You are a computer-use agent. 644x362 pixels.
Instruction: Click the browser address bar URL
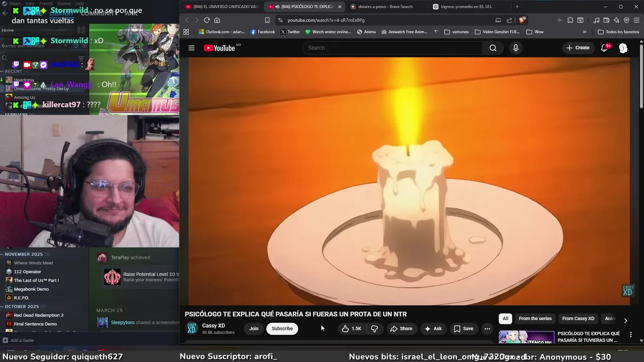326,20
